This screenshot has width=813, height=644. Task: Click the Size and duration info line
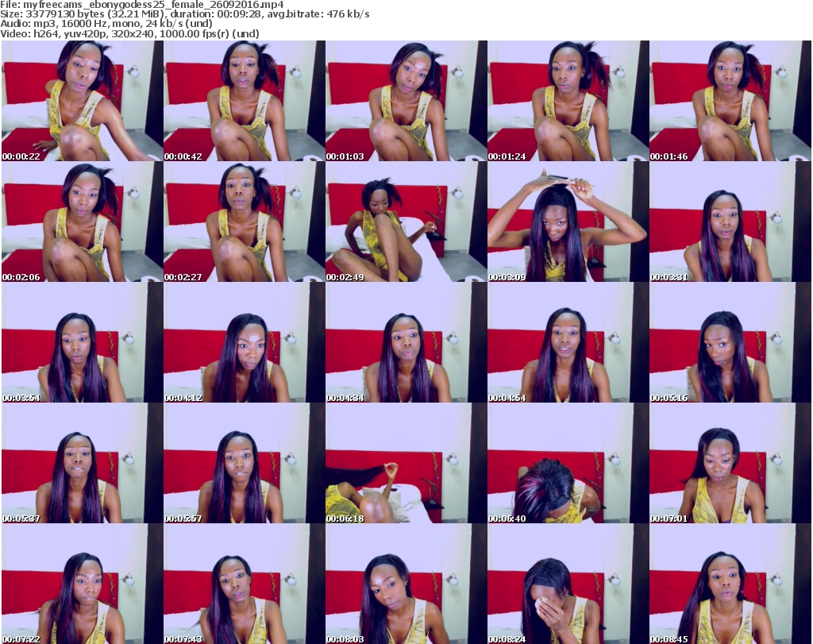[x=184, y=14]
